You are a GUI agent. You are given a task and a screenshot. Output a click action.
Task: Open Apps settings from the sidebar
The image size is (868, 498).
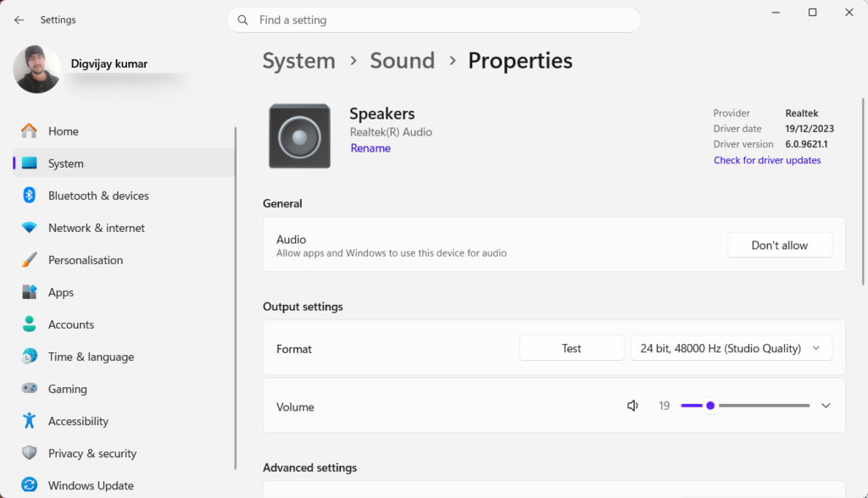60,292
